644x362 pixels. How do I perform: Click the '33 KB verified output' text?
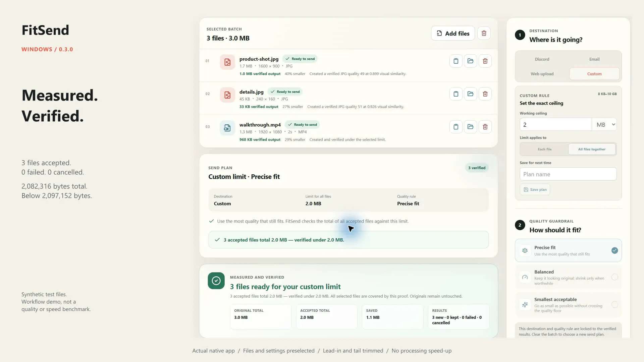259,107
